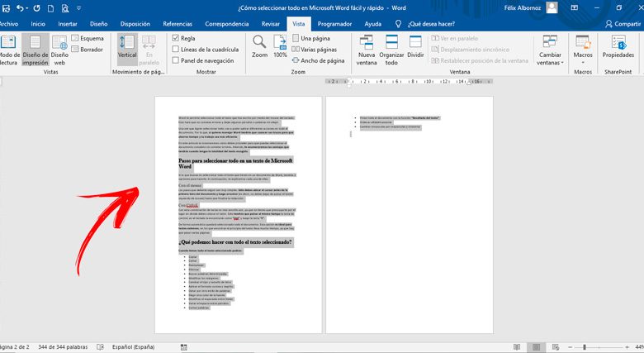The width and height of the screenshot is (644, 353).
Task: Go to the Insertar tab
Action: (x=68, y=24)
